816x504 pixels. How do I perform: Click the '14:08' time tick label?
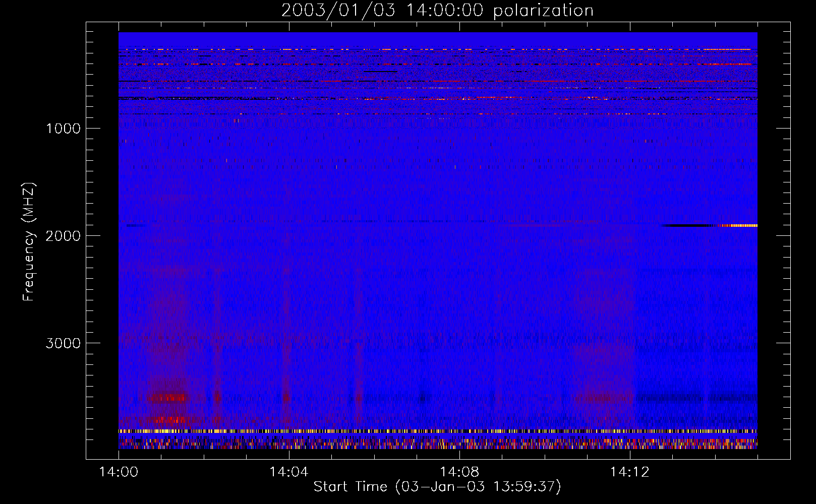click(459, 472)
